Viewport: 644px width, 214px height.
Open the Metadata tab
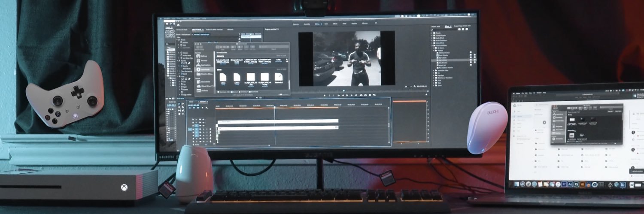230,30
